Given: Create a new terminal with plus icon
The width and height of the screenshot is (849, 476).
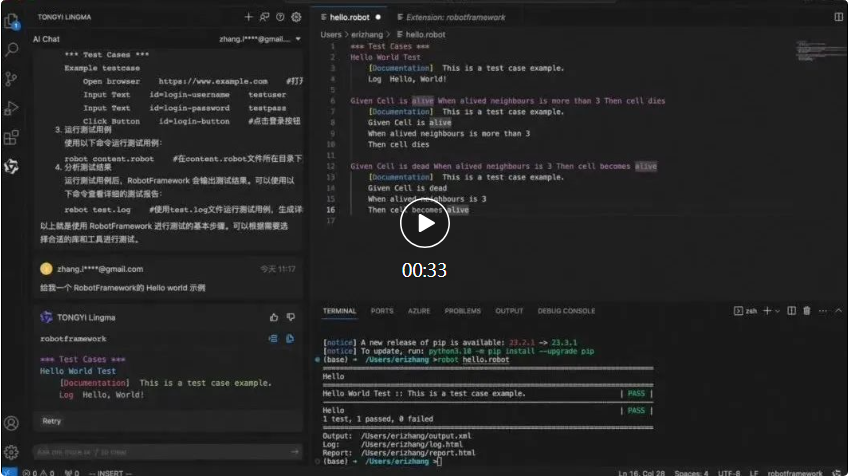Looking at the screenshot, I should 767,311.
